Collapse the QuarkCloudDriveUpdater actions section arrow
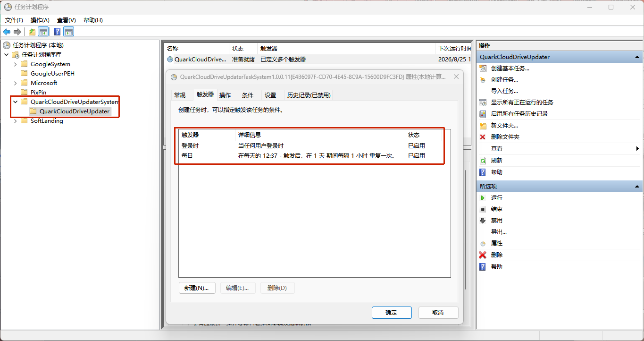 pos(637,57)
